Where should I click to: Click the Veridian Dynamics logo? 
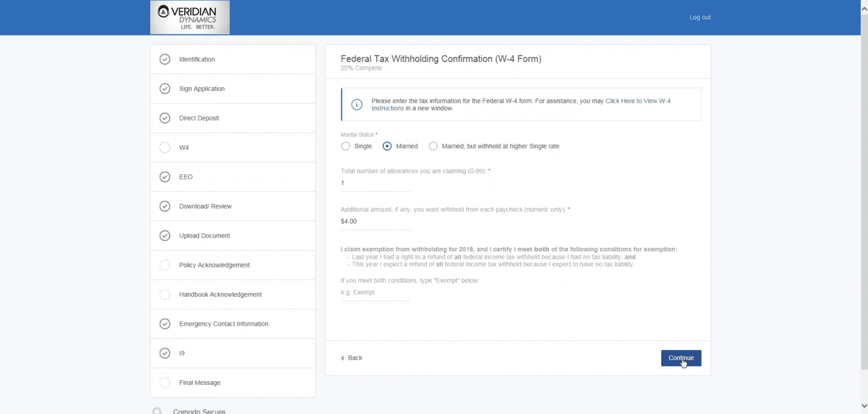[190, 17]
